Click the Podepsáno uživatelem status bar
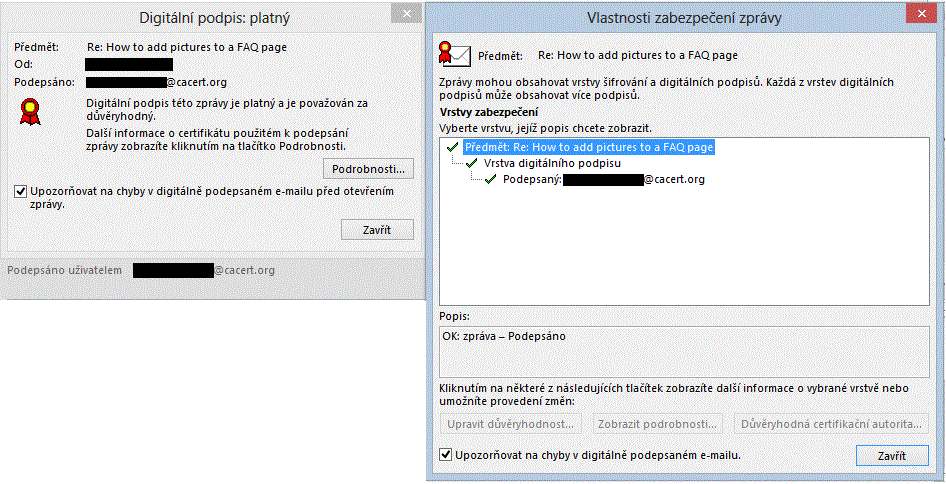The image size is (946, 484). (140, 270)
